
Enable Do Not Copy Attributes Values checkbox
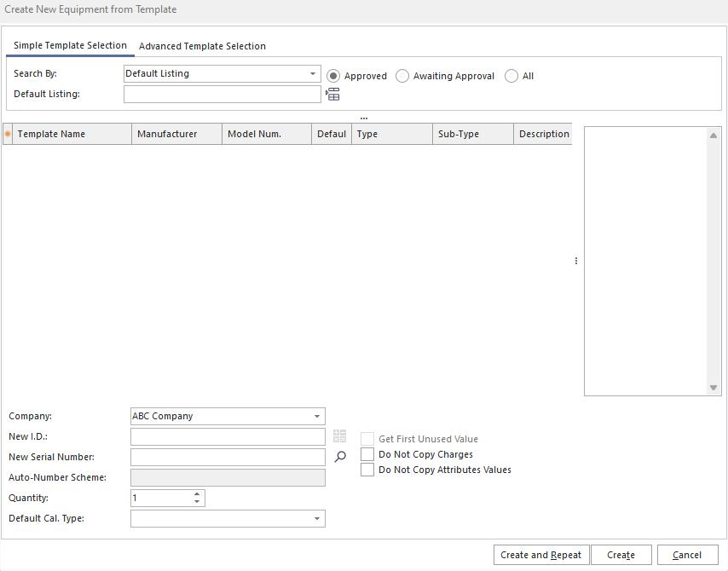click(367, 470)
